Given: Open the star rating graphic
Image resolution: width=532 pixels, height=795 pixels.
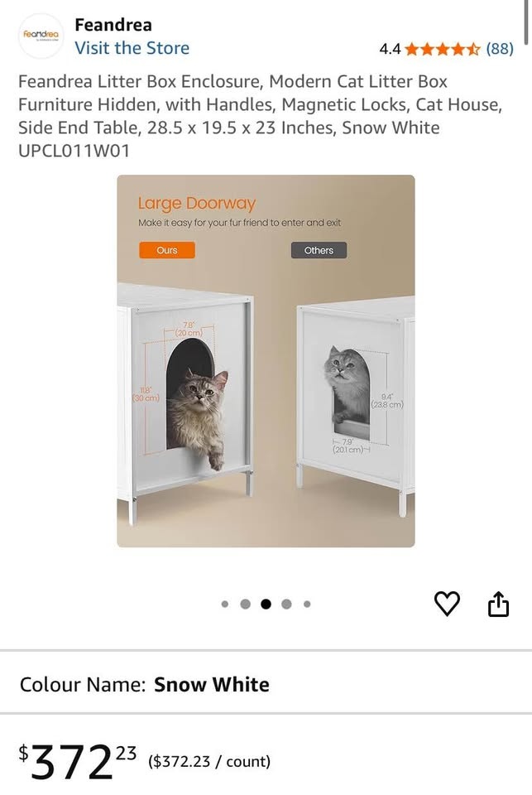Looking at the screenshot, I should tap(443, 49).
